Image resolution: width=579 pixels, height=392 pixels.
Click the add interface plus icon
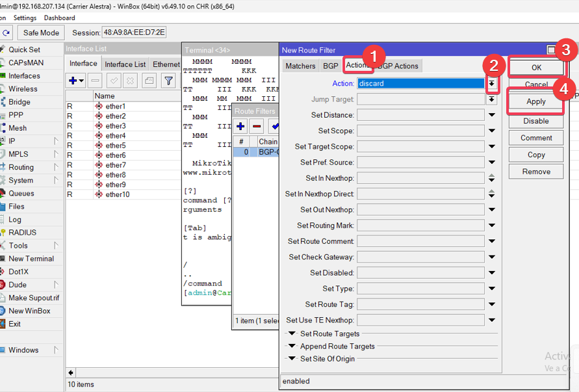point(73,81)
